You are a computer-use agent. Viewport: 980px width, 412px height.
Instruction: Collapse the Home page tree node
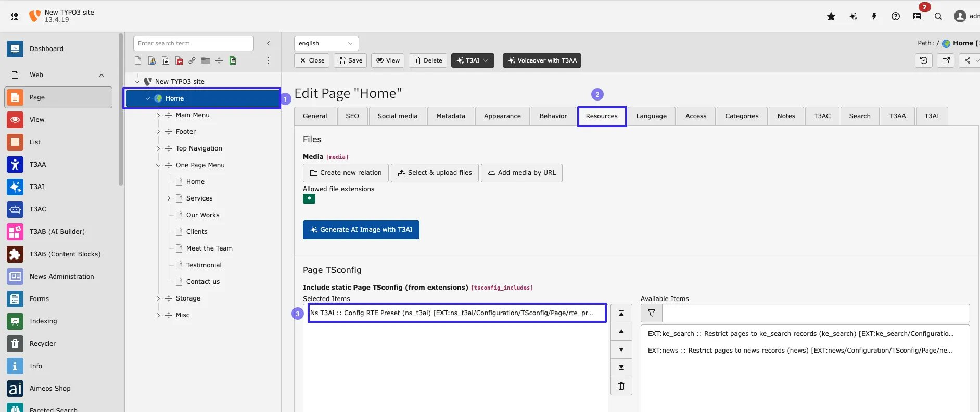148,98
